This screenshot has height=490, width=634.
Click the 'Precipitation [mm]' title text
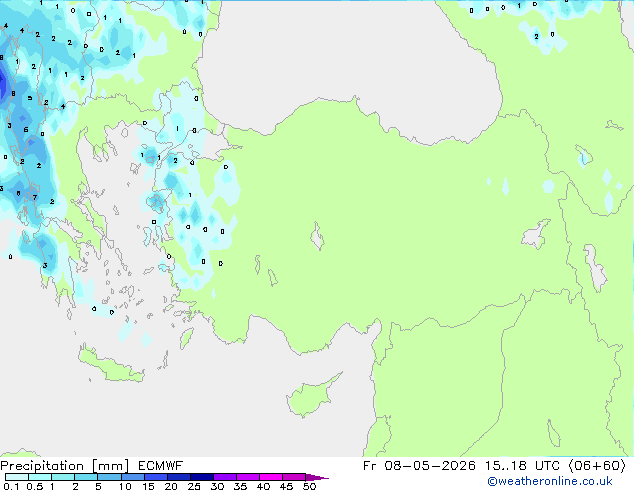64,466
